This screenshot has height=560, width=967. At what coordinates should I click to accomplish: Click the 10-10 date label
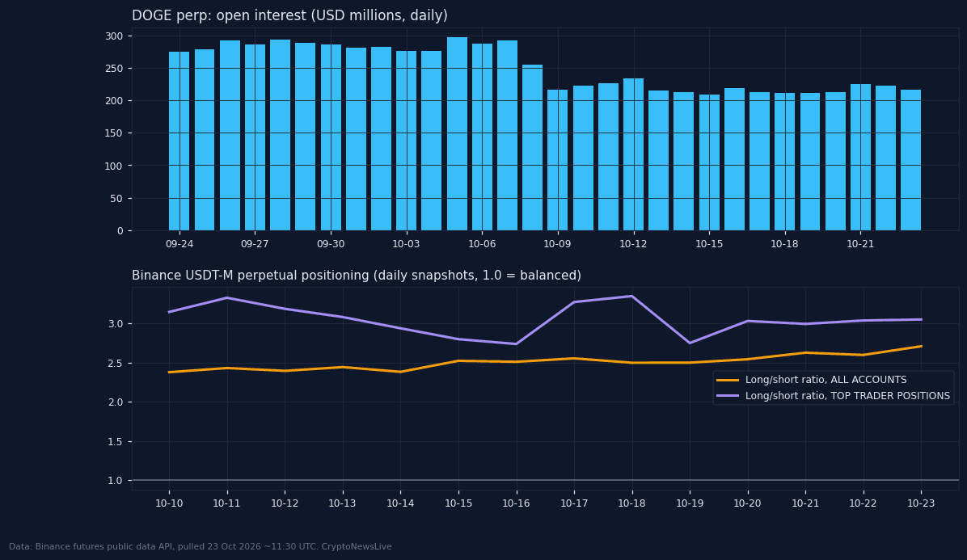pyautogui.click(x=169, y=503)
